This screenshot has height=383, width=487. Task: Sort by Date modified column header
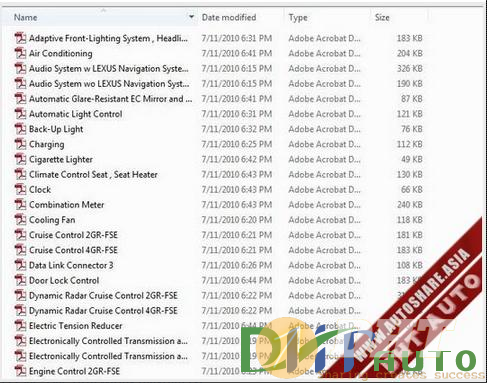[229, 17]
